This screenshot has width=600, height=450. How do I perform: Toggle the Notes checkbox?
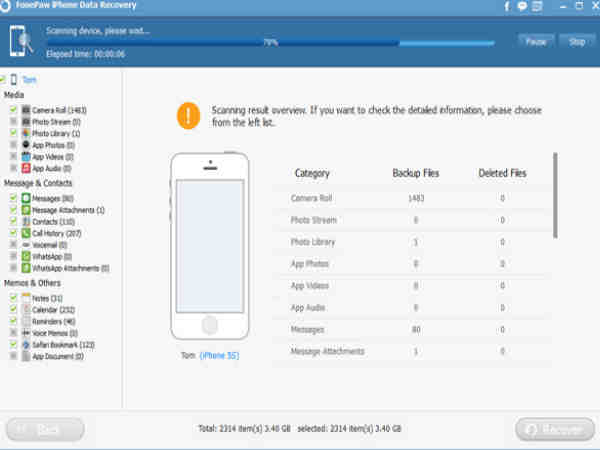(13, 298)
